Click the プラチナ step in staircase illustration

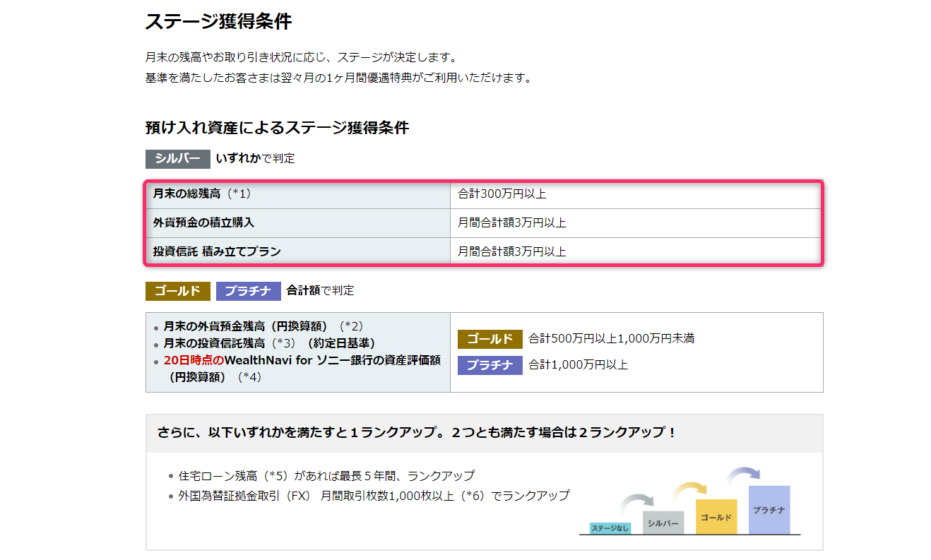click(769, 510)
